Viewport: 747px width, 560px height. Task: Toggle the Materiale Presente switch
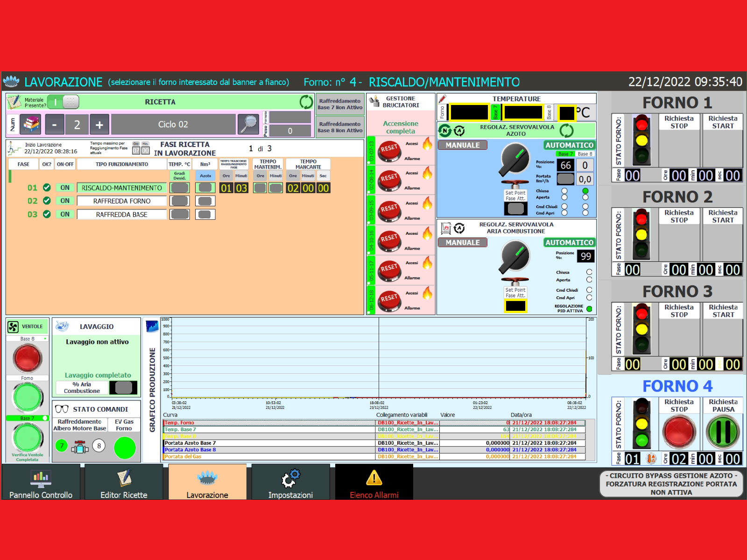[x=63, y=102]
